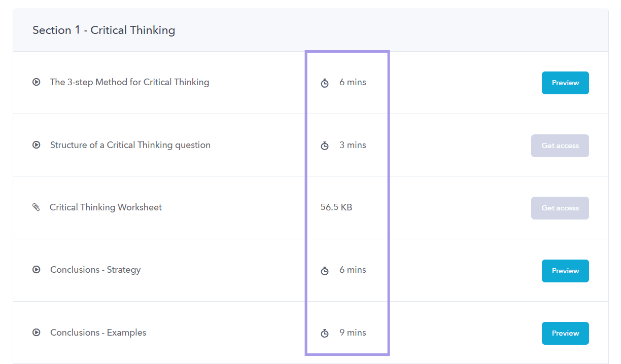Click the play icon beside Conclusions - Examples

(x=36, y=332)
